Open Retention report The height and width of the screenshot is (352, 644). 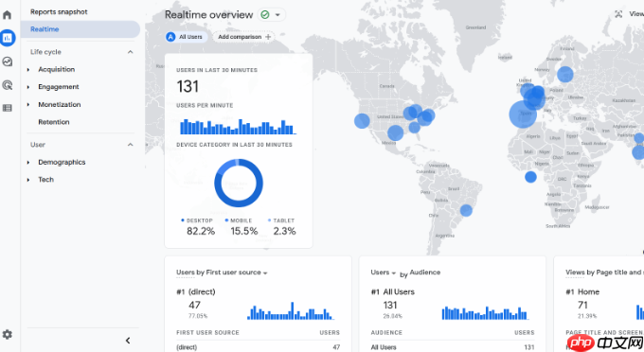53,122
